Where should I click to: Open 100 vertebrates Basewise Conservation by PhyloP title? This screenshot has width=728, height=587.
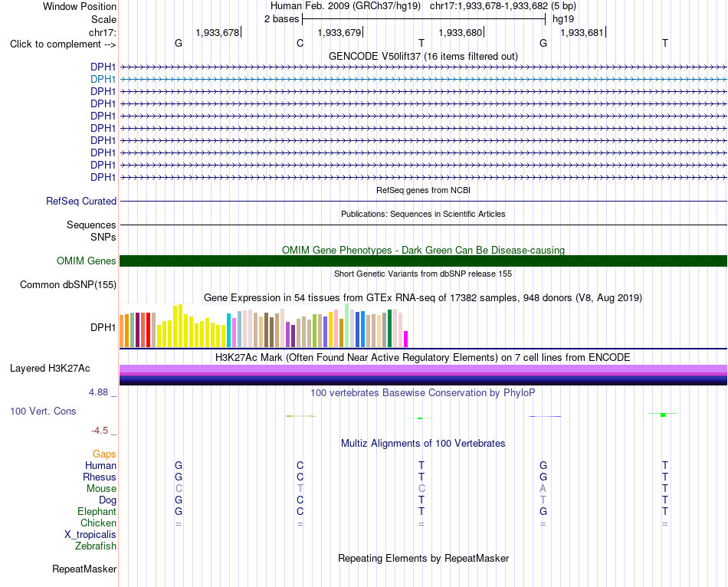(423, 393)
